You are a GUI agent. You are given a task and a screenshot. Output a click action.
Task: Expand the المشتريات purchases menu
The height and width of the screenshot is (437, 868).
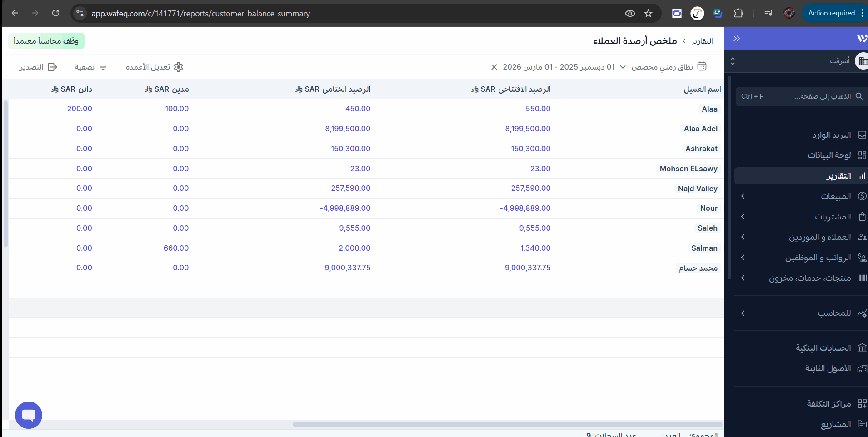coord(833,217)
